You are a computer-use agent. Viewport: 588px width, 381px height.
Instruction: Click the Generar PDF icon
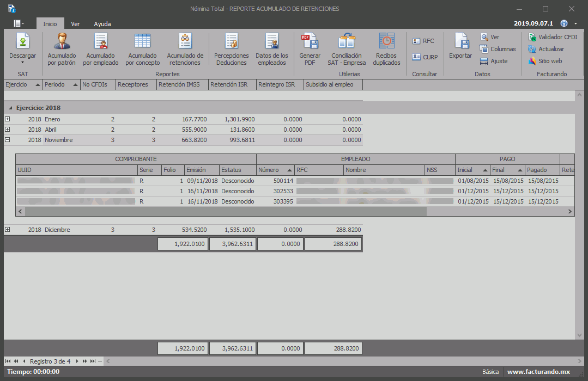click(x=310, y=42)
